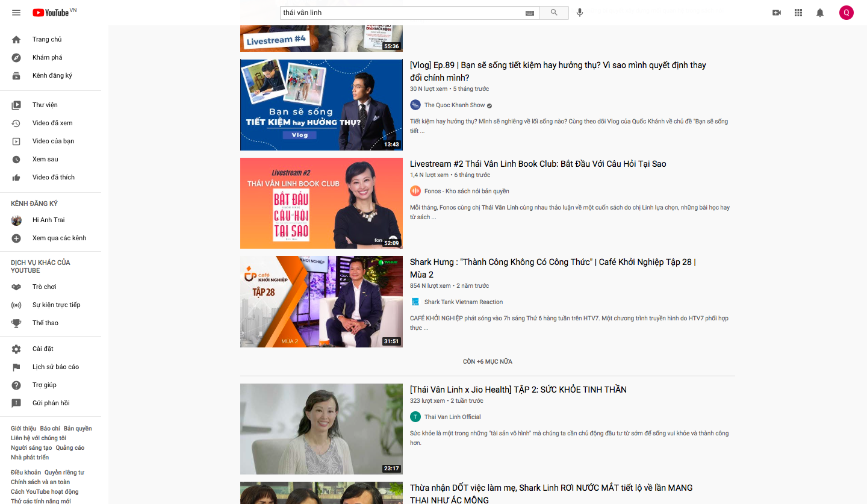Screen dimensions: 867x504
Task: Open Livestream #2 Thái Vân Linh Book Club title
Action: coord(538,164)
